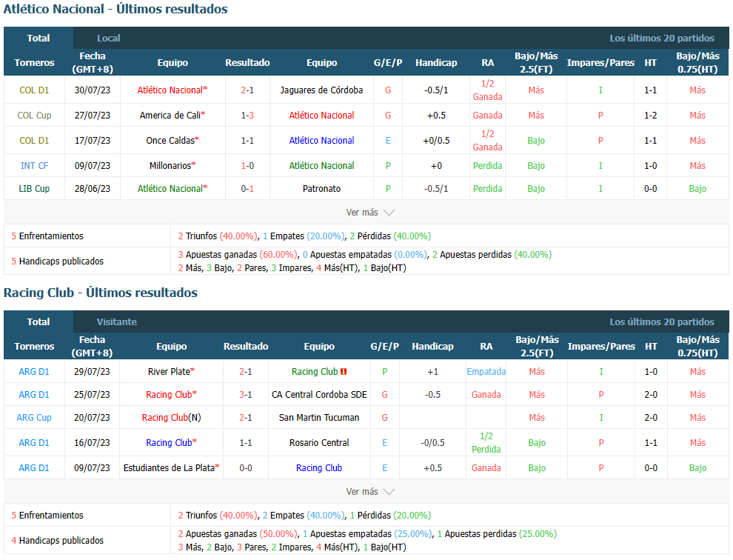Click the 1-2 HT score on America de Cali row
Image resolution: width=733 pixels, height=560 pixels.
click(x=651, y=116)
